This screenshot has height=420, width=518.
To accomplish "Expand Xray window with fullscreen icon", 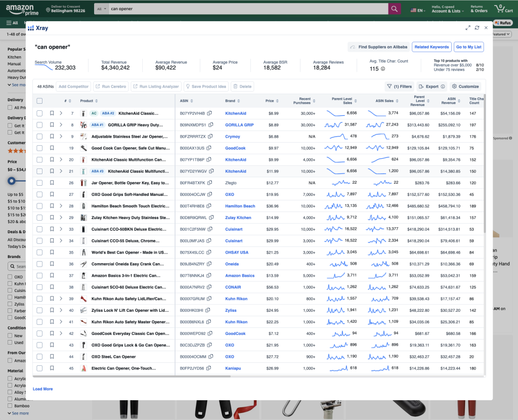I will click(468, 28).
